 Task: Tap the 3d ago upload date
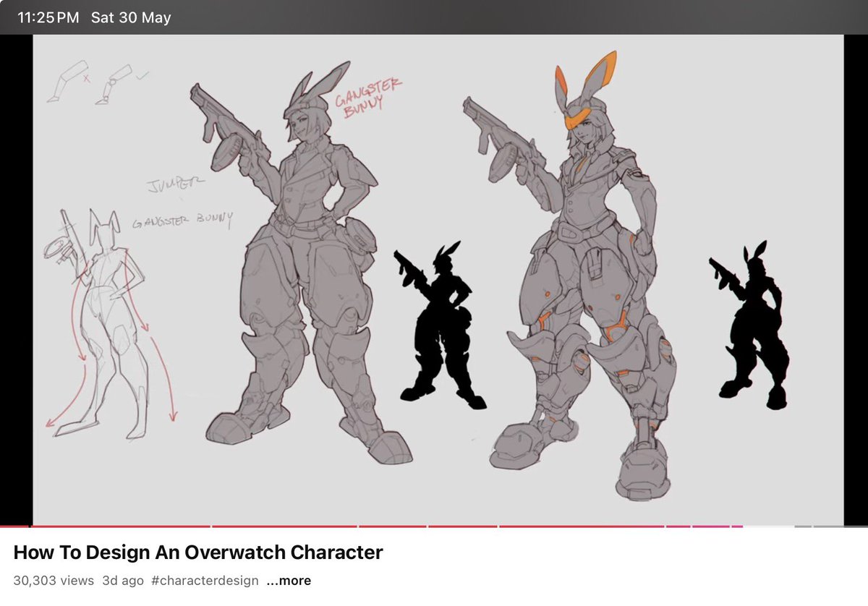coord(123,580)
